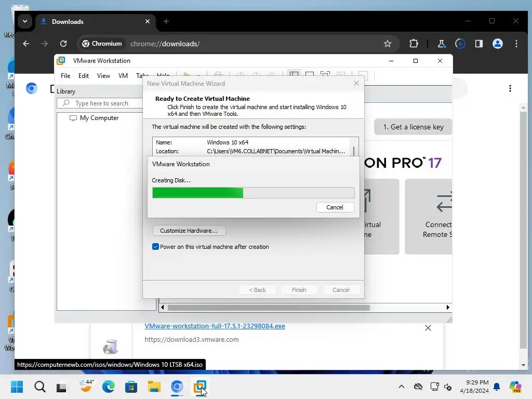Image resolution: width=532 pixels, height=399 pixels.
Task: Click the manage snapshots toolbar icon
Action: 271,75
